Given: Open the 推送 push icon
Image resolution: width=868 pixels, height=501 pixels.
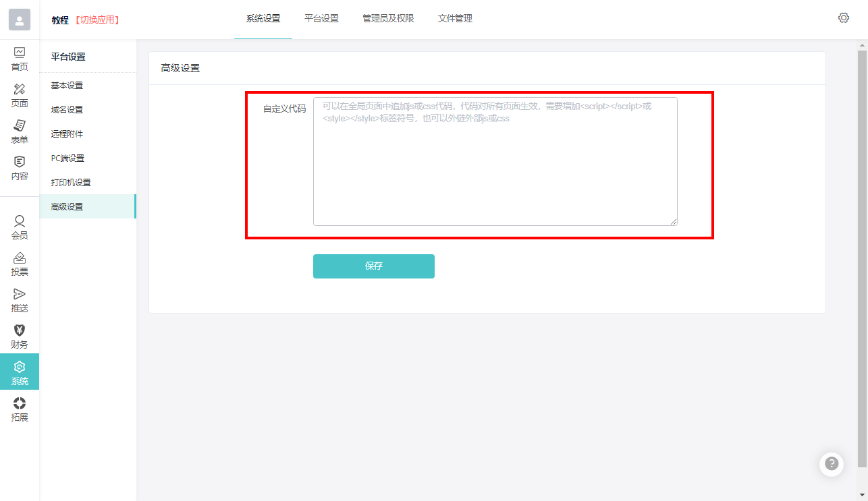Looking at the screenshot, I should [x=20, y=294].
